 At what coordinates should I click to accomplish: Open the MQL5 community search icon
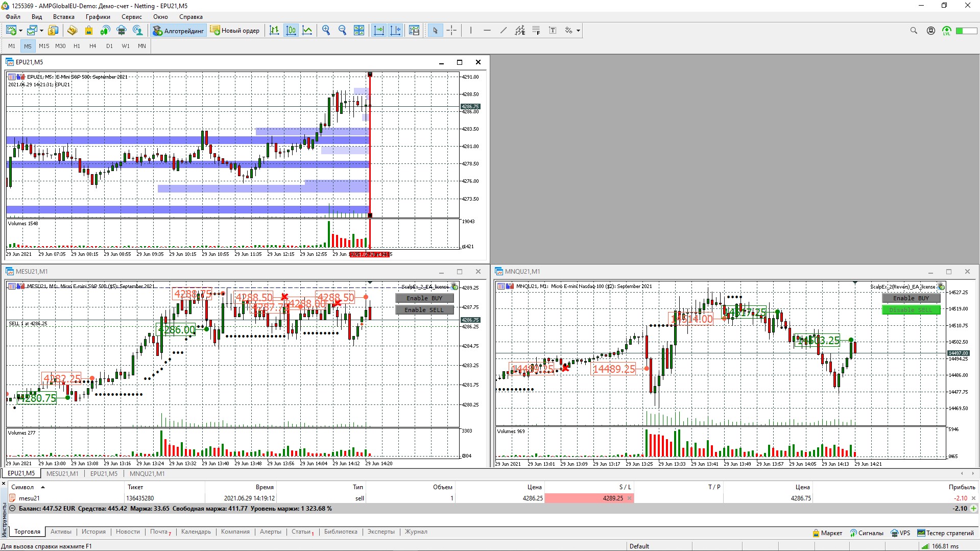point(138,31)
